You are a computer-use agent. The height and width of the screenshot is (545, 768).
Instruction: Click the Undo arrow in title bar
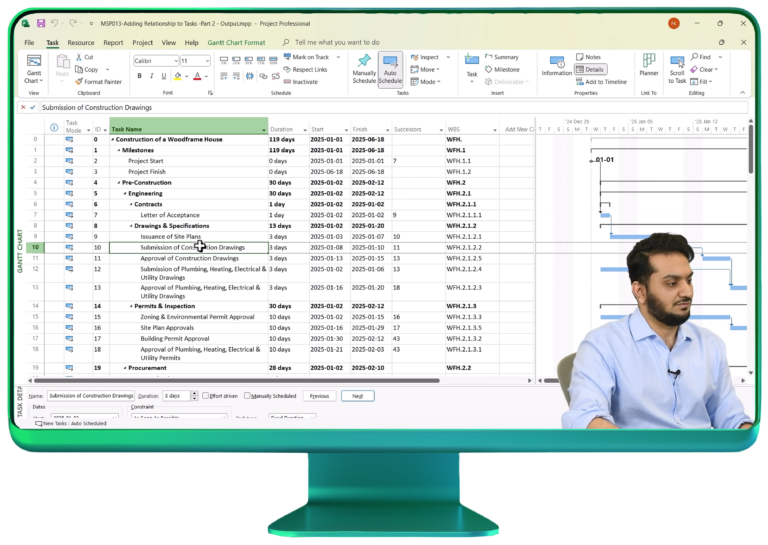(x=54, y=23)
